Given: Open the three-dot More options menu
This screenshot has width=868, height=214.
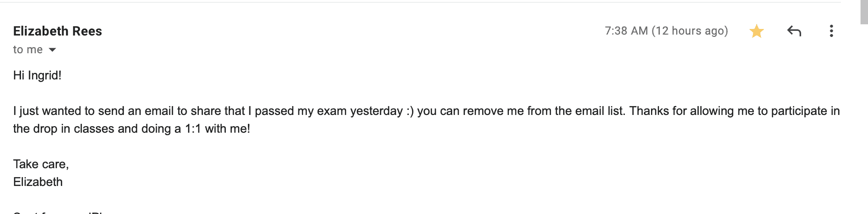Looking at the screenshot, I should point(831,31).
